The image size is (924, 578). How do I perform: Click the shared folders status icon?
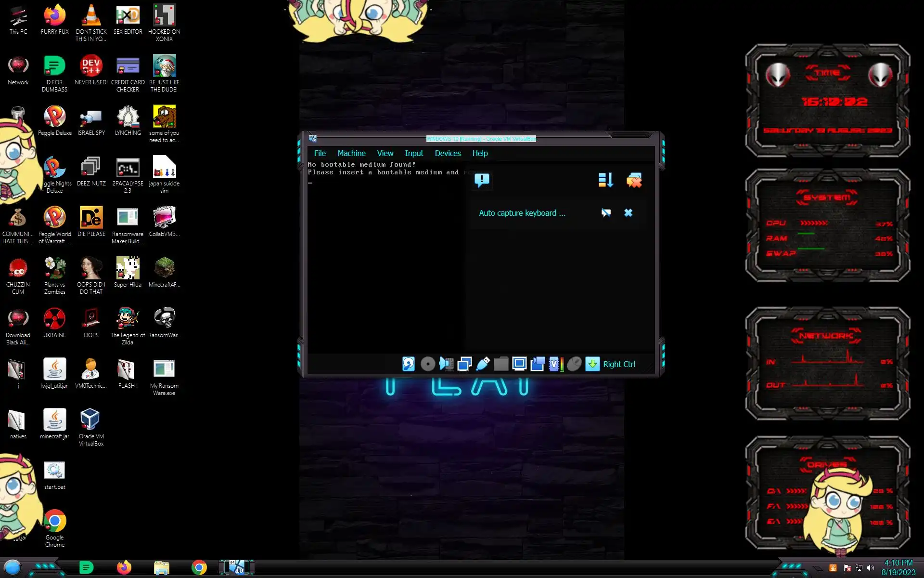pyautogui.click(x=501, y=364)
